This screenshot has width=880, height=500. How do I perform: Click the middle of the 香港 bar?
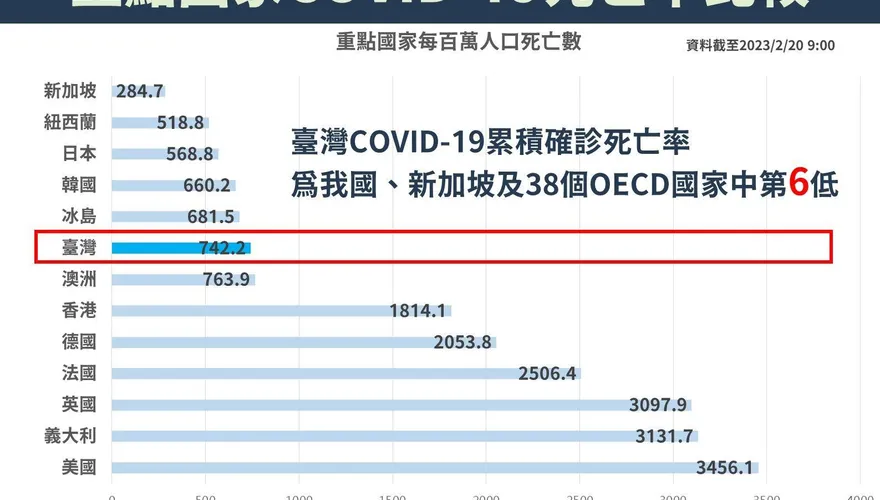(x=281, y=310)
